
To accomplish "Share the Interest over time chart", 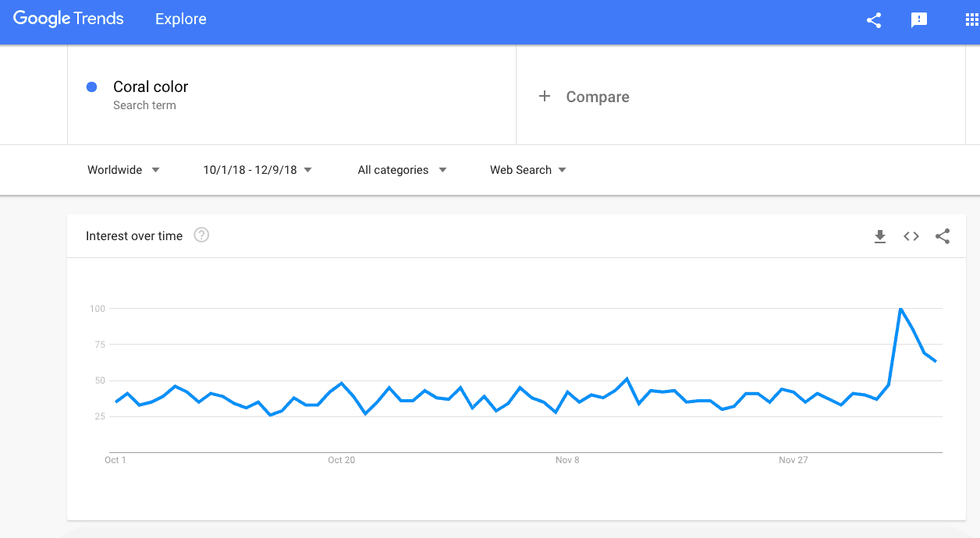I will click(943, 236).
